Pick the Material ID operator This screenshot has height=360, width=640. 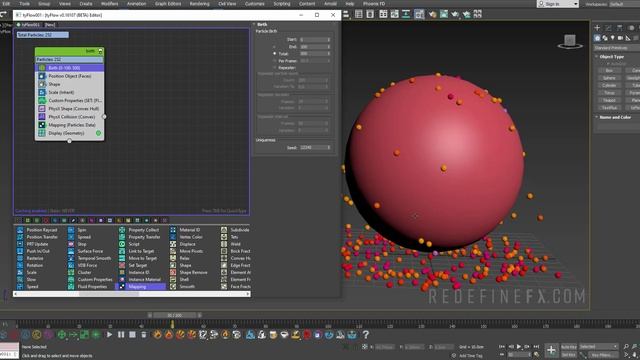(x=190, y=230)
